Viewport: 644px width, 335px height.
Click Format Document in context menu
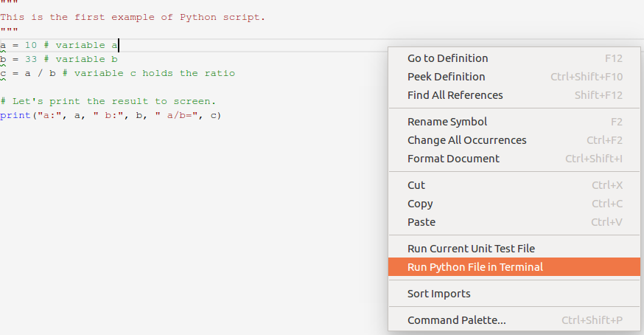453,159
